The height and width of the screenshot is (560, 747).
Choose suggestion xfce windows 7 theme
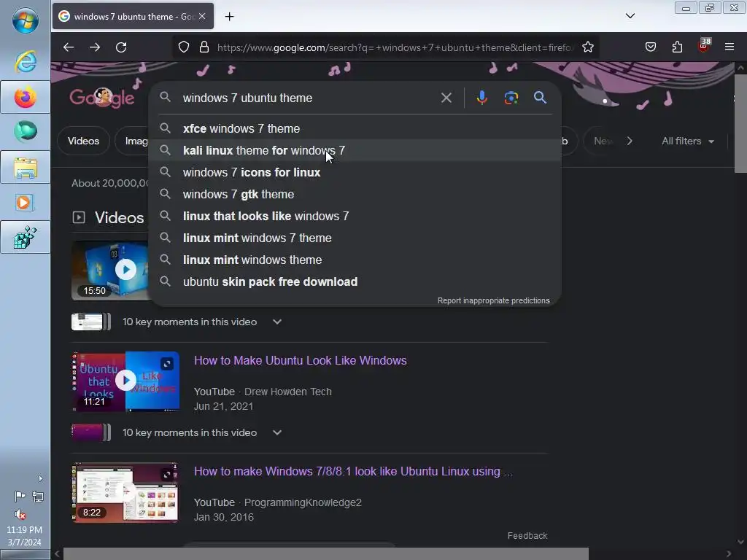click(355, 128)
